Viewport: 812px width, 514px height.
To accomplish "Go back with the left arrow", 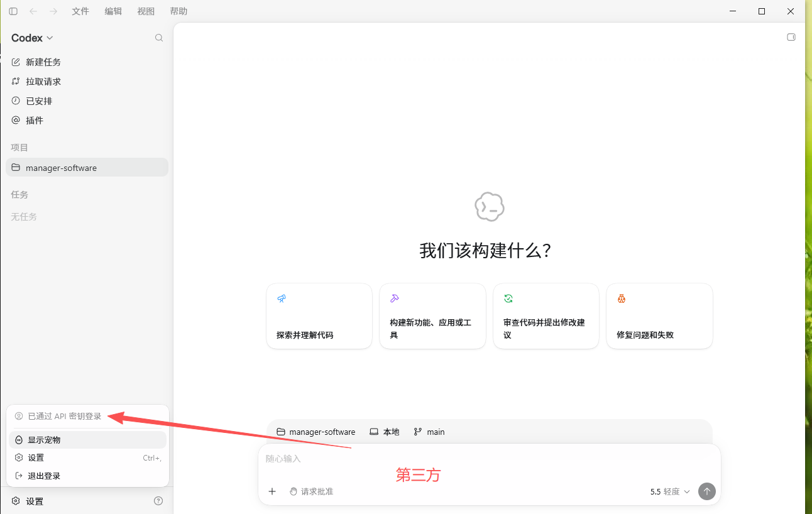I will tap(33, 11).
